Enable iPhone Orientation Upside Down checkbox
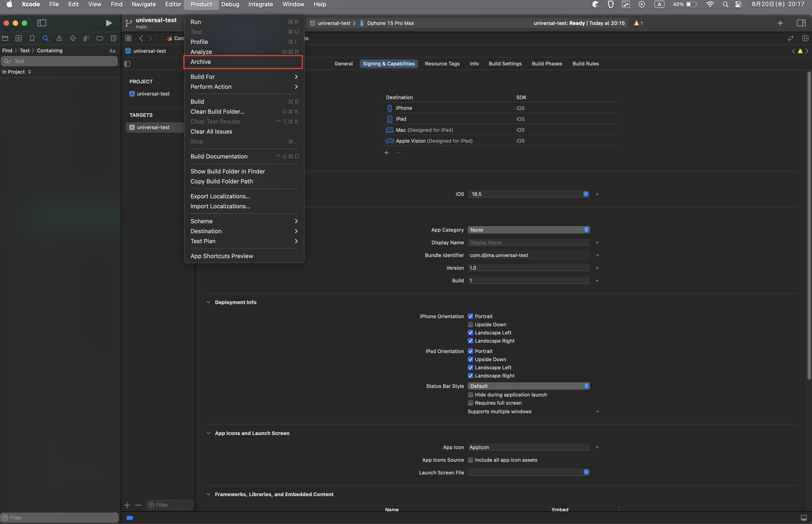 470,324
